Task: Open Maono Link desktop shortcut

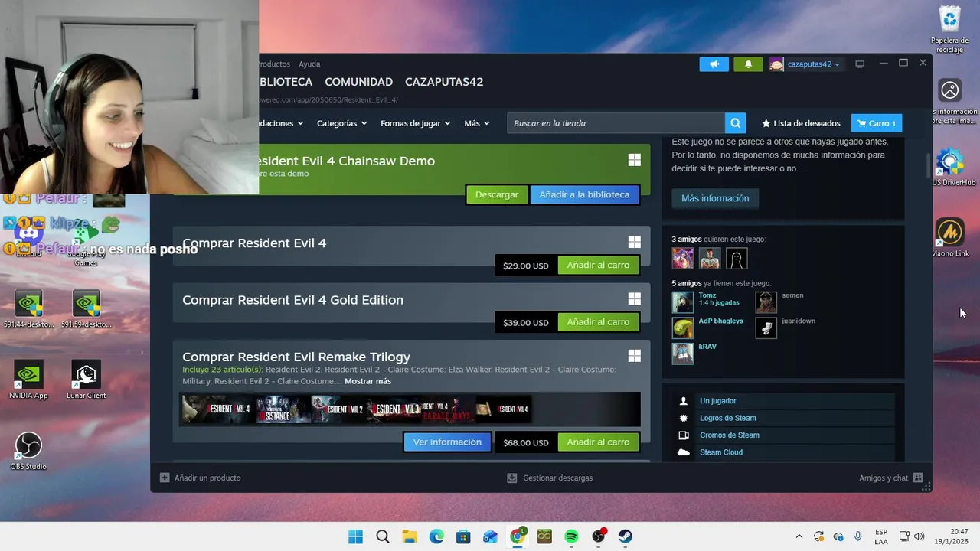Action: (x=950, y=238)
